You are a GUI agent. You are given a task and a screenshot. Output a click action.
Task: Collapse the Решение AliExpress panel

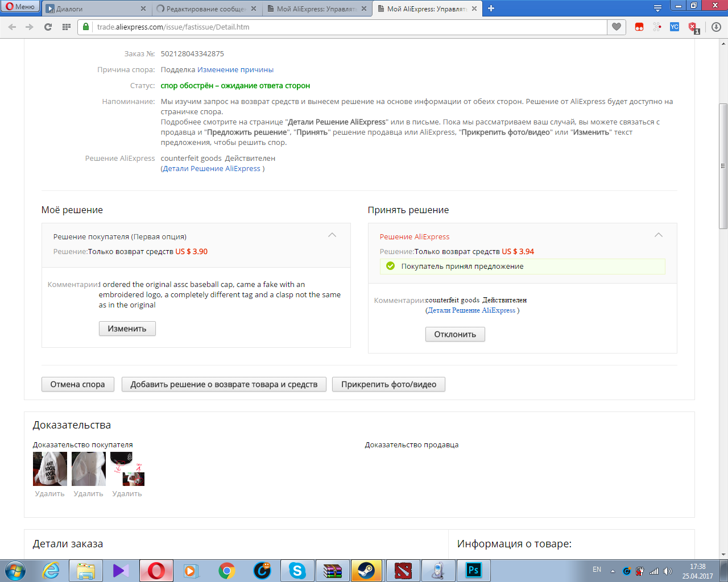tap(659, 235)
